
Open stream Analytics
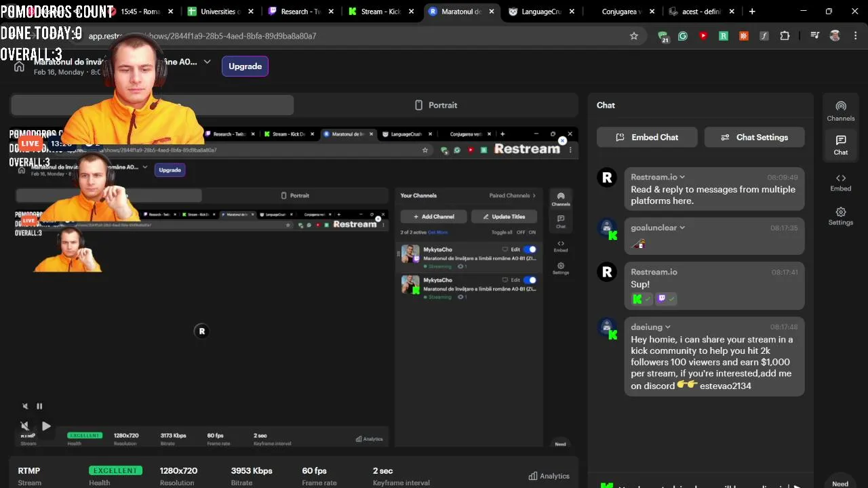click(549, 476)
